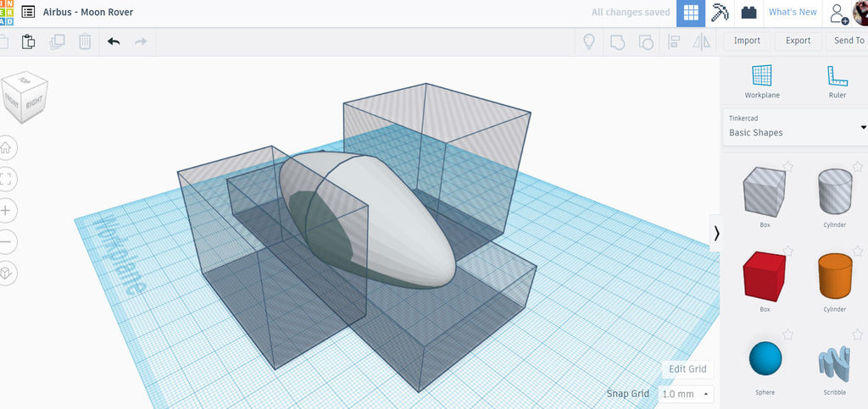This screenshot has width=868, height=409.
Task: Select the Workplane tool
Action: (x=762, y=81)
